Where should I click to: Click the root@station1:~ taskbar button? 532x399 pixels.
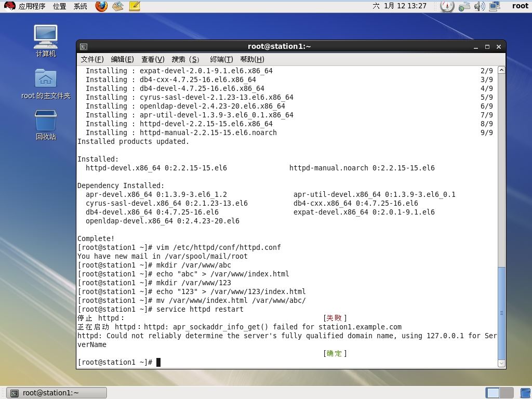click(57, 393)
